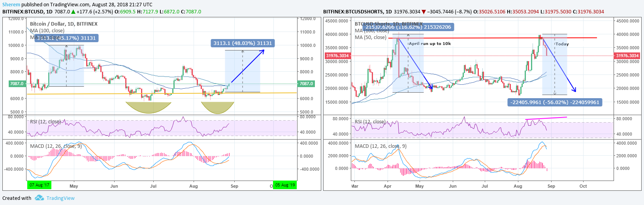Click the '21532.6206 (116.62%)' measurement label

pos(408,27)
